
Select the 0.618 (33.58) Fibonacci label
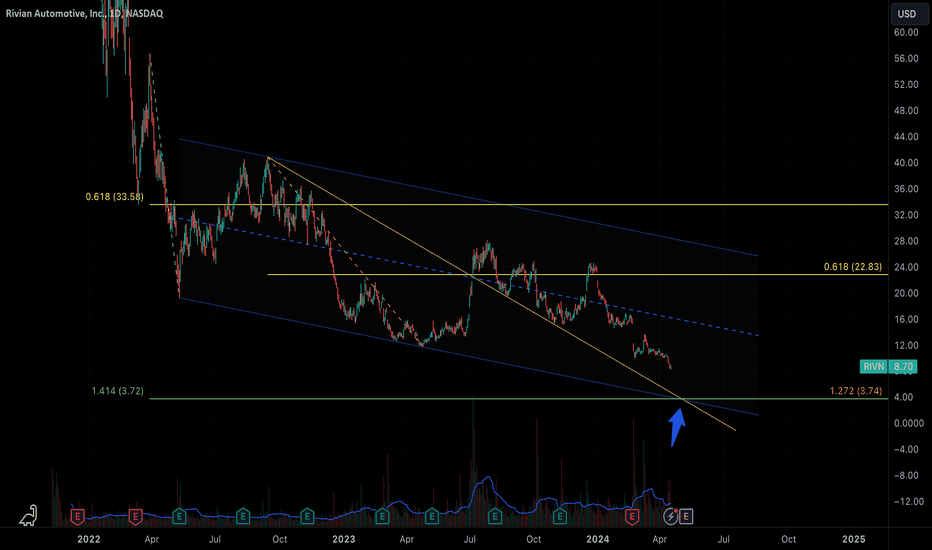[114, 197]
